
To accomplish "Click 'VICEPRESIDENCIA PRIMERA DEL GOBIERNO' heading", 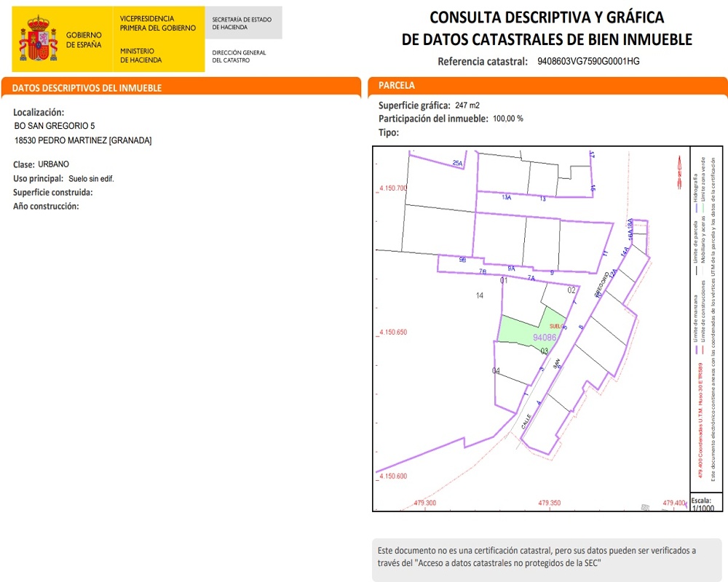I will tap(158, 23).
